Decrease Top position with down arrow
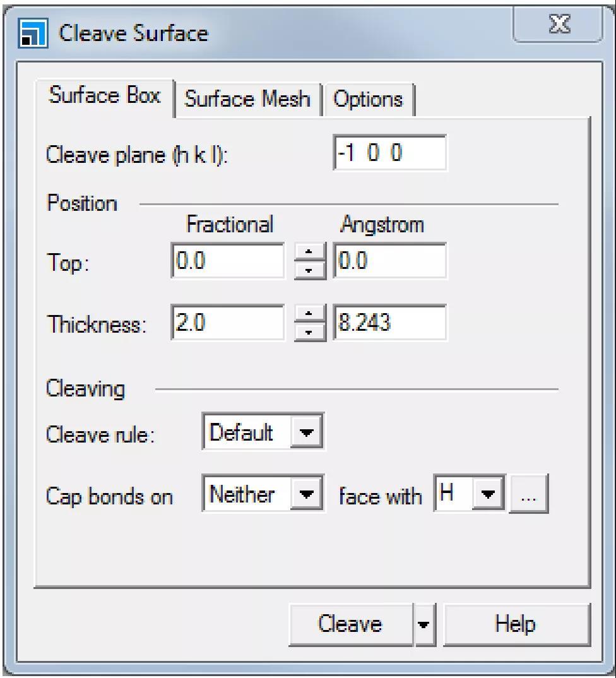The image size is (616, 678). (310, 269)
